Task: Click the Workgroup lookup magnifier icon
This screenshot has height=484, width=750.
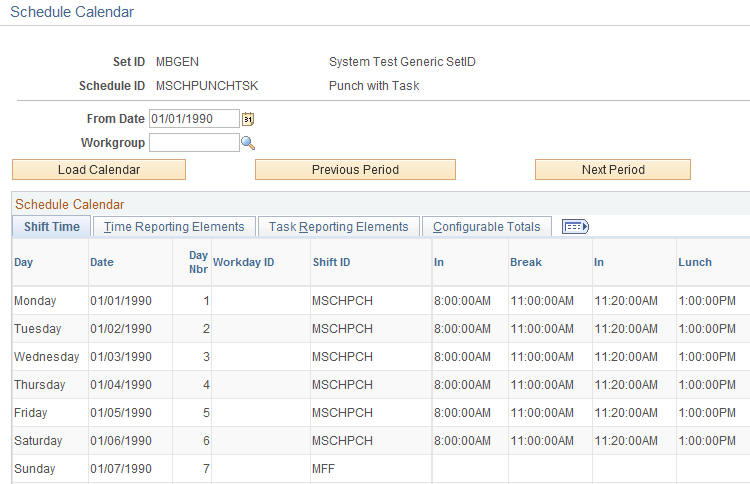Action: pos(248,143)
